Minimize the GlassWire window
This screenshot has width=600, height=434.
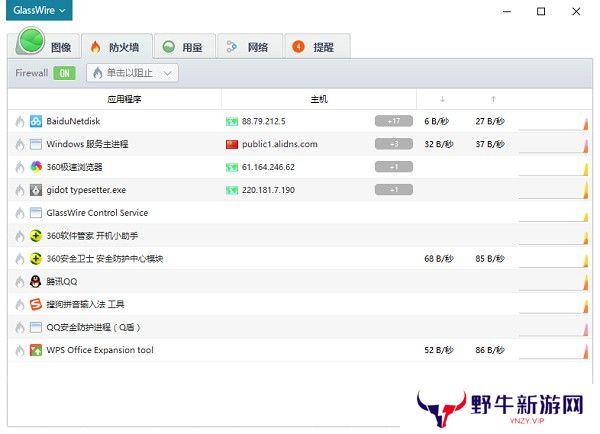[x=507, y=11]
